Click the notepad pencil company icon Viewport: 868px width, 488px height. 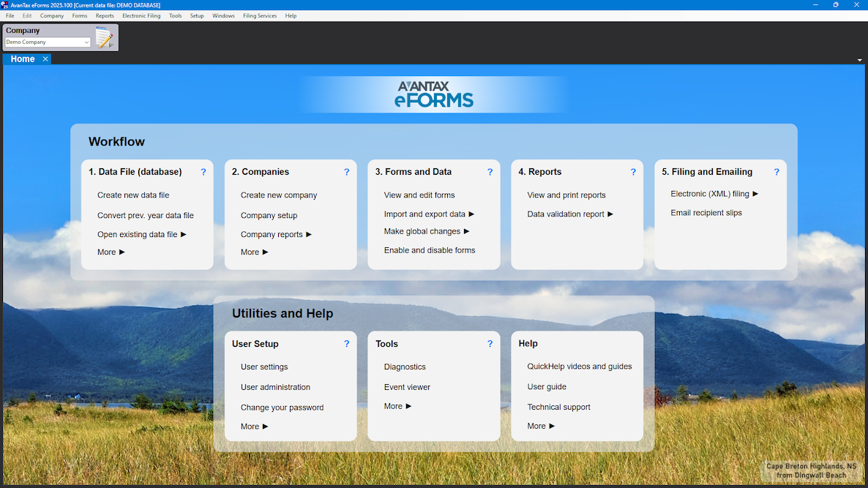pyautogui.click(x=105, y=37)
